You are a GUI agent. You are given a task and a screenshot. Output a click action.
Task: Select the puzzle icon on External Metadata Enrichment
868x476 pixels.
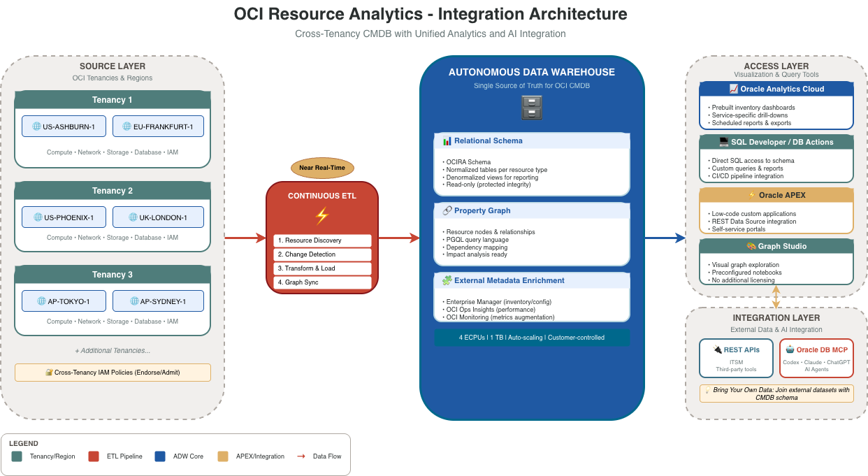pos(447,280)
